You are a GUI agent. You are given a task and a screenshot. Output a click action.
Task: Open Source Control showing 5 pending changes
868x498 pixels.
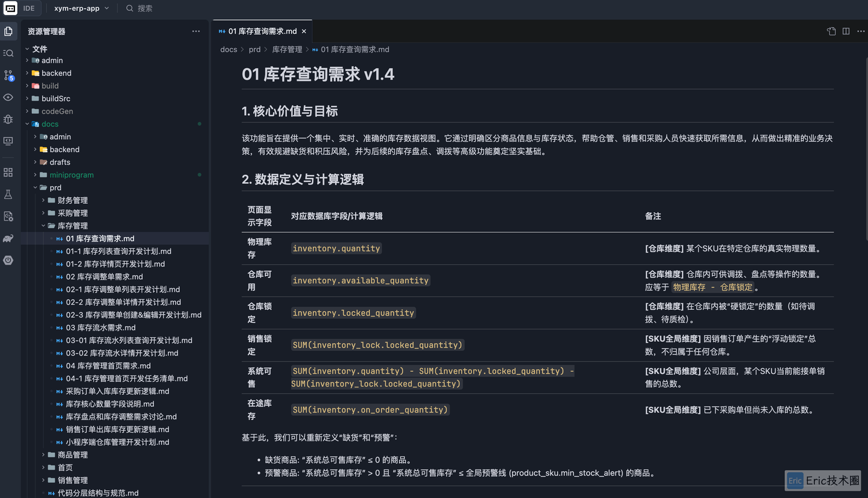click(8, 75)
